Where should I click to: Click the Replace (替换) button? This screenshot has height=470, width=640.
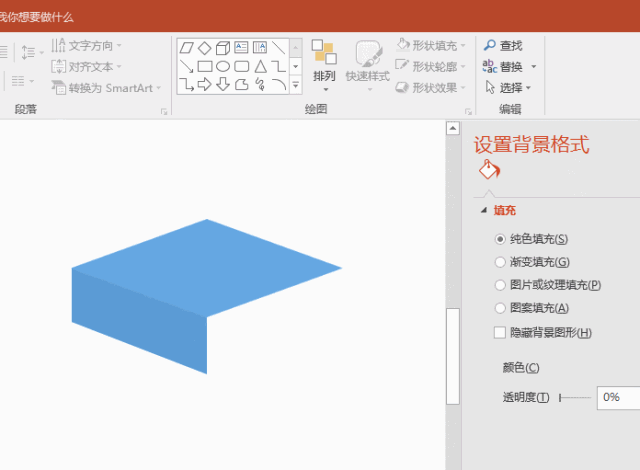pos(502,66)
